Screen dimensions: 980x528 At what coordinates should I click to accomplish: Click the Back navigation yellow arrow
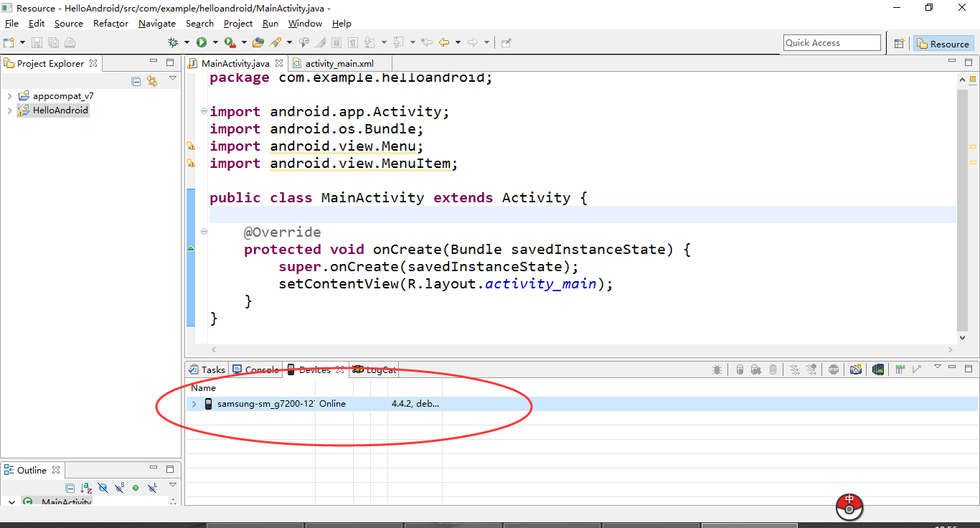(444, 42)
